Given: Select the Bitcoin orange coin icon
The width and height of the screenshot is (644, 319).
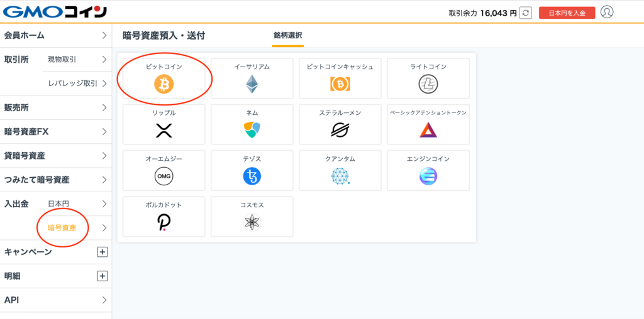Looking at the screenshot, I should click(164, 85).
